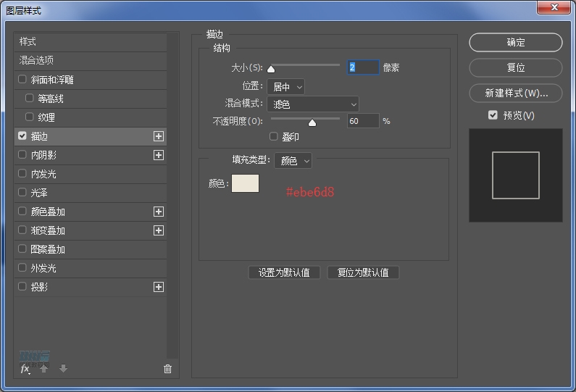Open the fx effects menu icon
Image resolution: width=576 pixels, height=392 pixels.
[x=25, y=369]
